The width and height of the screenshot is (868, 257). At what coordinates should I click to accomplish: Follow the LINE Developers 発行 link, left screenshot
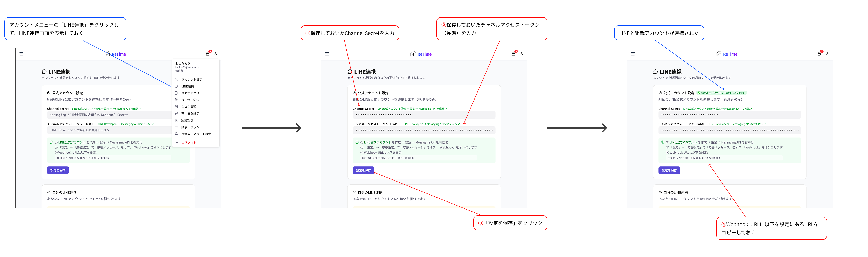(x=126, y=124)
